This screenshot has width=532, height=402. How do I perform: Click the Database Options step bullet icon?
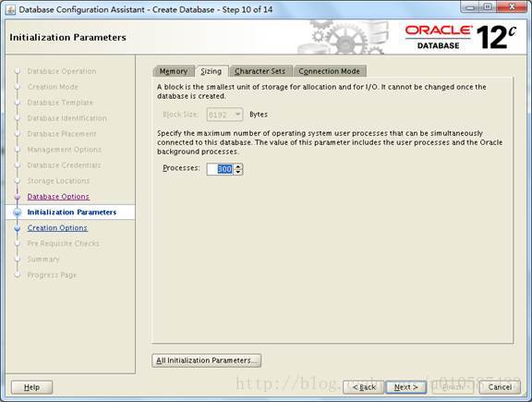18,197
